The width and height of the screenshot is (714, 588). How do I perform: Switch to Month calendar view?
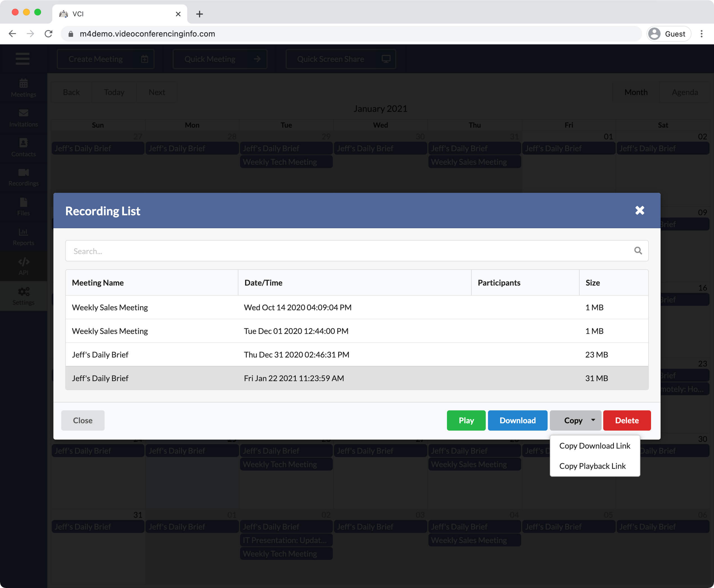pos(636,92)
